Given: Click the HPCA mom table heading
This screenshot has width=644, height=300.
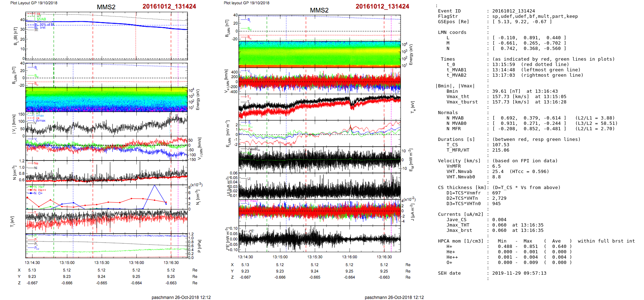Looking at the screenshot, I should [x=461, y=241].
